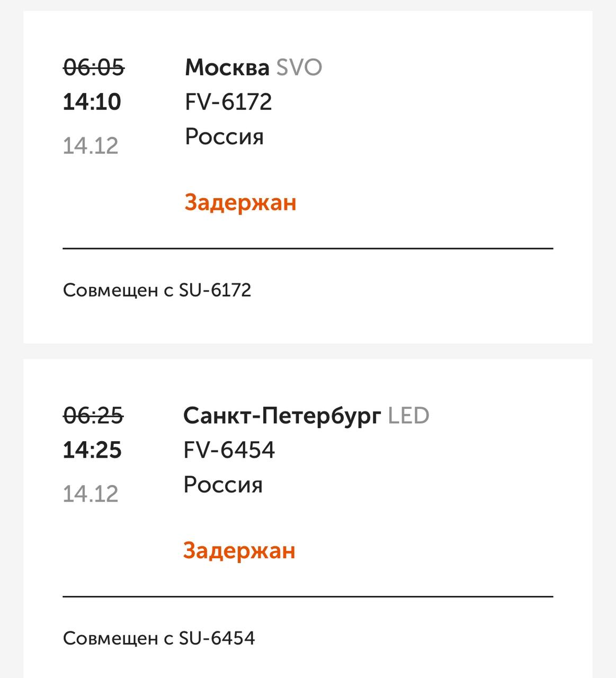
Task: Open the codeshare note for SU-6454
Action: (159, 638)
